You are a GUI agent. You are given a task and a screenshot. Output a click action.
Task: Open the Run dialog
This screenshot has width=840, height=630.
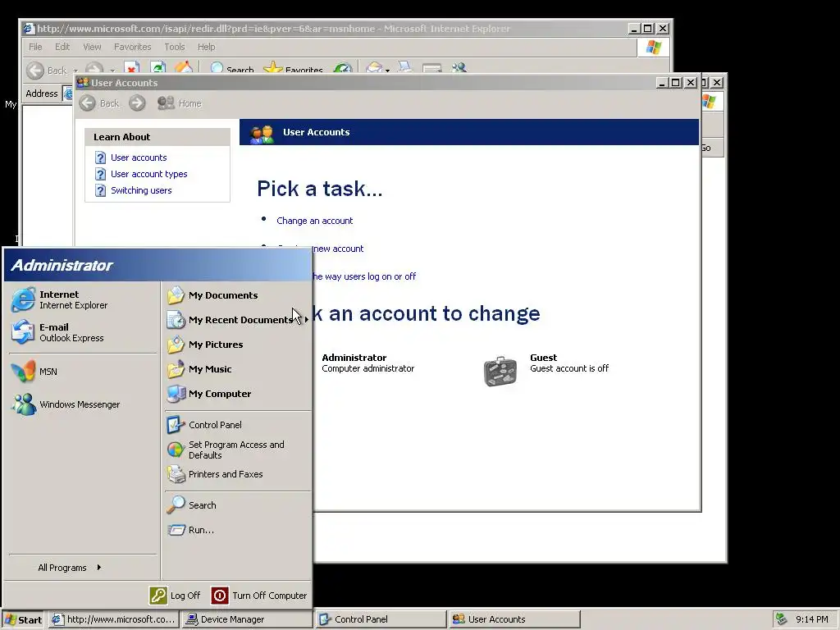(x=237, y=530)
